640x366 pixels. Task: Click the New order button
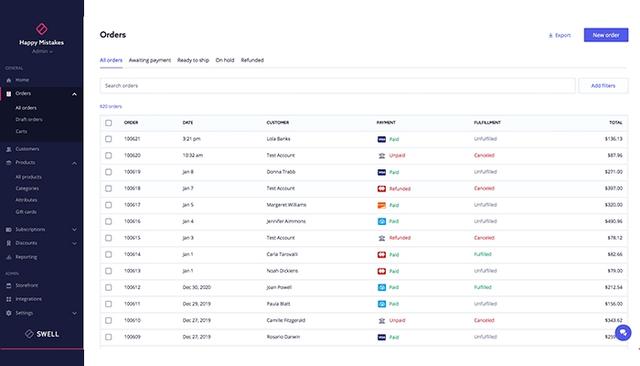(x=606, y=35)
